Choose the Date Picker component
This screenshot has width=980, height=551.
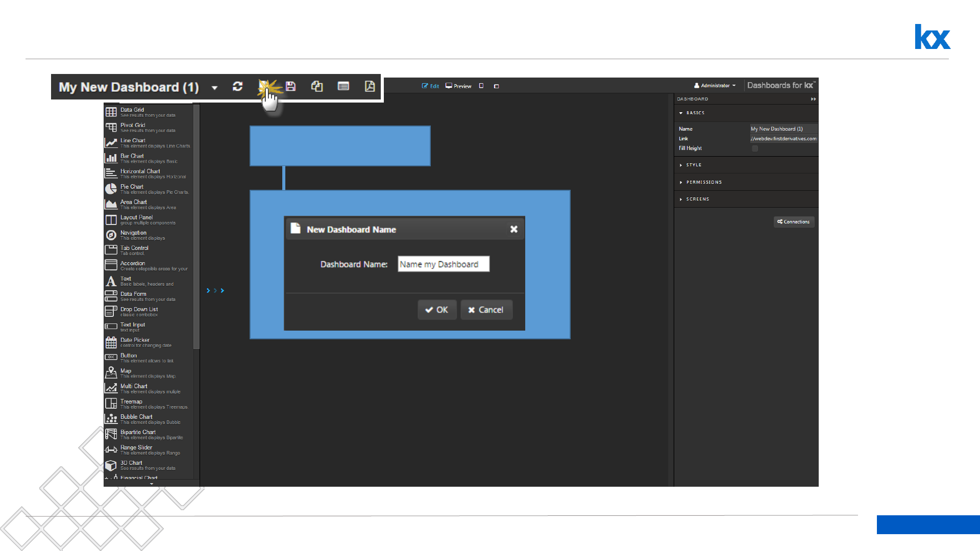pos(135,342)
